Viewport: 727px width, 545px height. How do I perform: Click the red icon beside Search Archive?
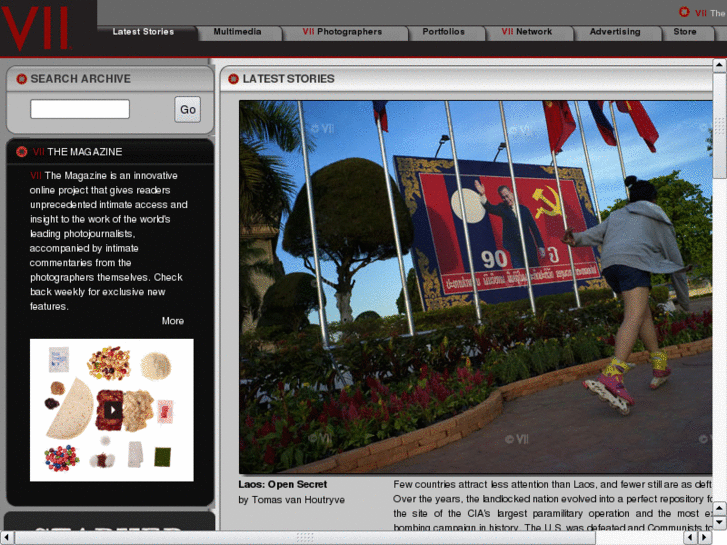coord(21,79)
